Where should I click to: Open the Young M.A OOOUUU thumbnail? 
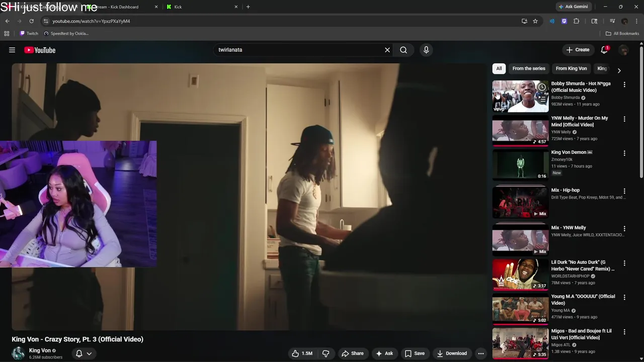[x=520, y=309]
